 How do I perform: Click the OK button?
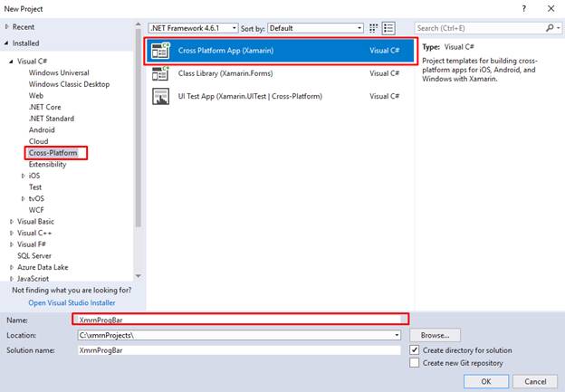(485, 381)
